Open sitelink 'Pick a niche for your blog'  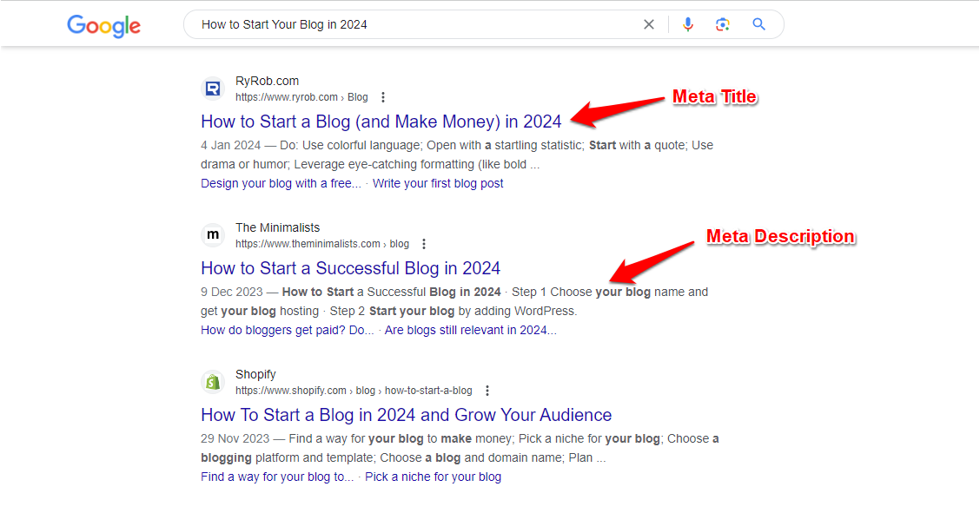point(434,477)
